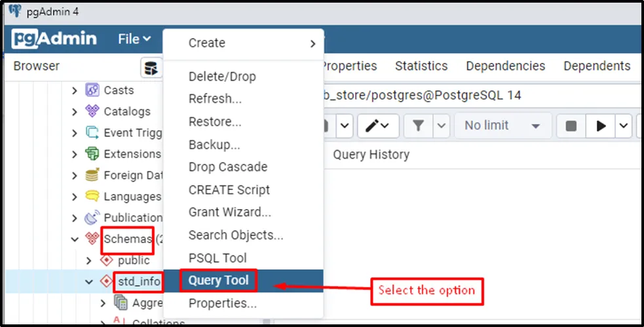The width and height of the screenshot is (644, 327).
Task: Click the Catalogs node icon
Action: pyautogui.click(x=92, y=111)
